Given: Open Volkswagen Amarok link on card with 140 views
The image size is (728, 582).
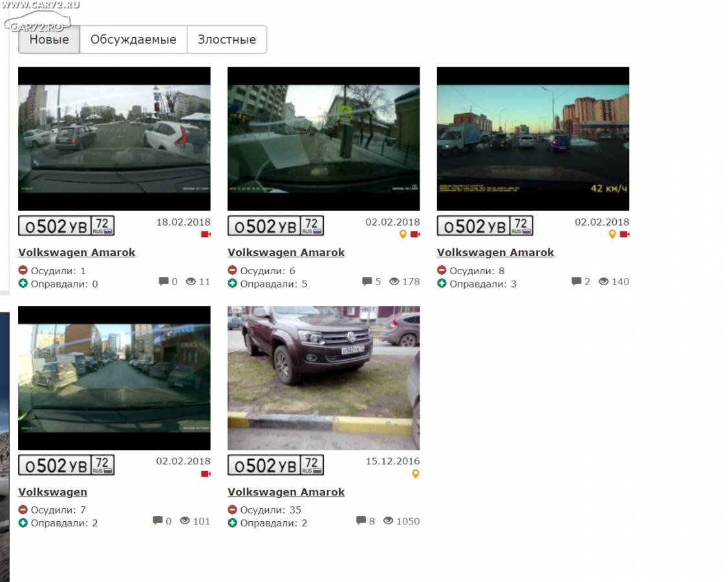Looking at the screenshot, I should [495, 253].
